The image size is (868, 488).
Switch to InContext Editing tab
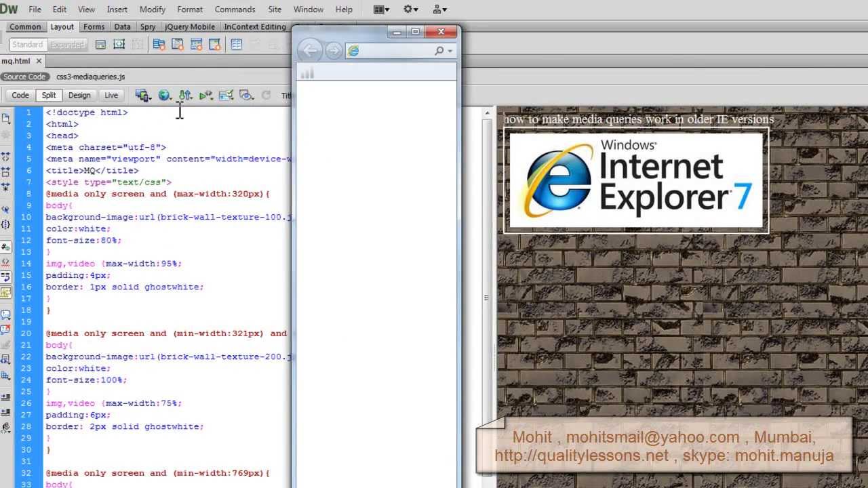255,27
